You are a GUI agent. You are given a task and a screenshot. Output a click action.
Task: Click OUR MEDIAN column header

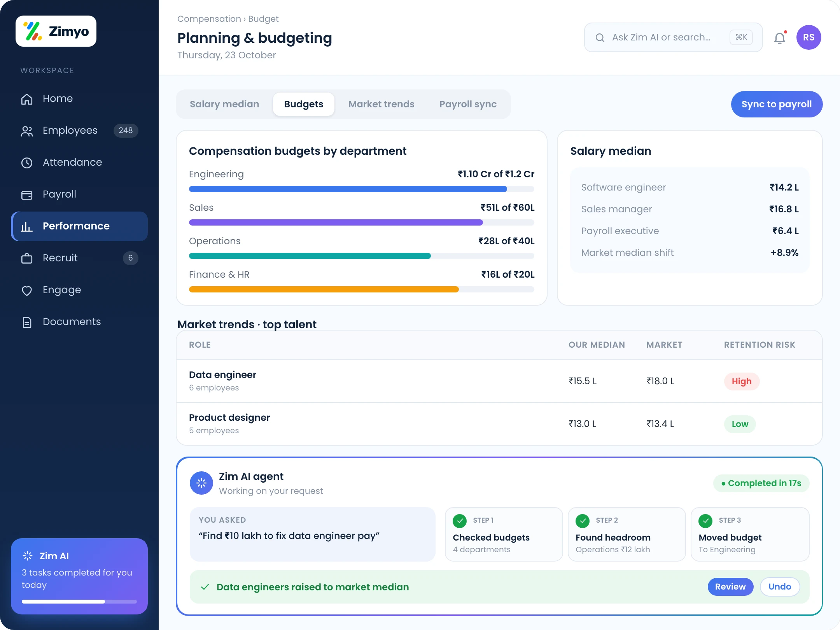(x=597, y=345)
